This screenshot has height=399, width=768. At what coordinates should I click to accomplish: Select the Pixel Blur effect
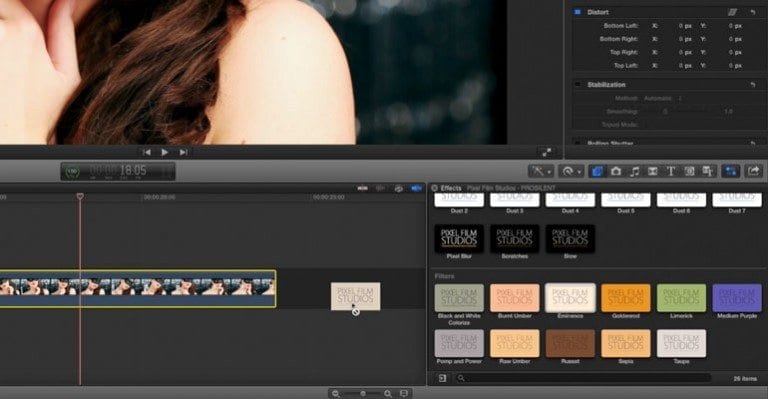tap(459, 238)
